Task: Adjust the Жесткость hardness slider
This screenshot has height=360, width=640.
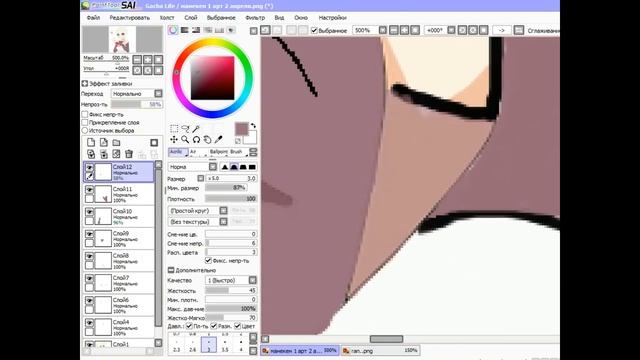Action: [x=231, y=291]
